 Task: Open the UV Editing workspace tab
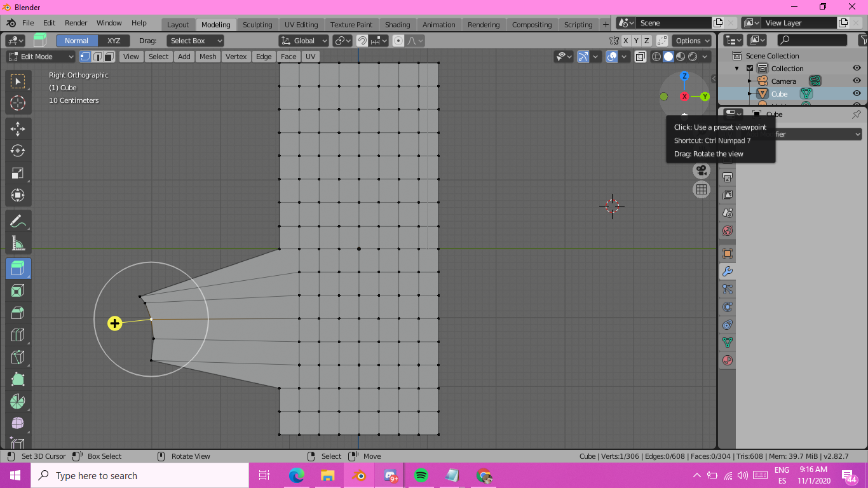click(301, 25)
